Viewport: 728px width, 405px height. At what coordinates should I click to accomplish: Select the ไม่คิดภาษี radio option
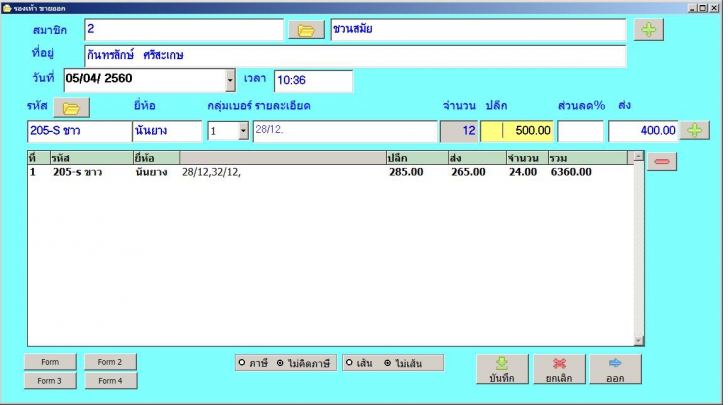pos(304,363)
